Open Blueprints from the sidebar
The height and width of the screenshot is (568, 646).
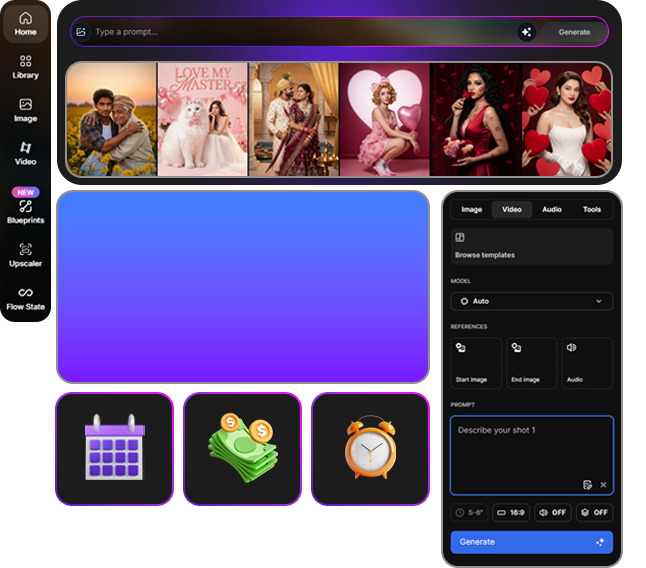point(25,210)
